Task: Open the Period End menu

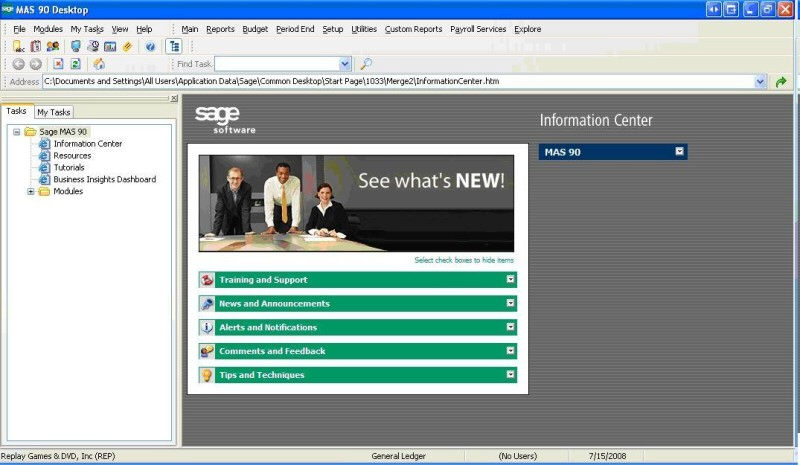Action: (x=295, y=29)
